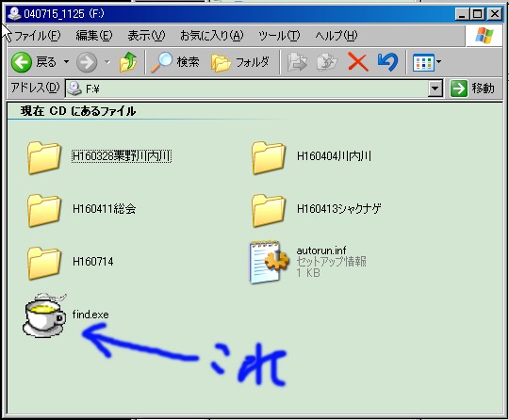Image resolution: width=509 pixels, height=420 pixels.
Task: Select the find.exe teacup icon
Action: (44, 315)
